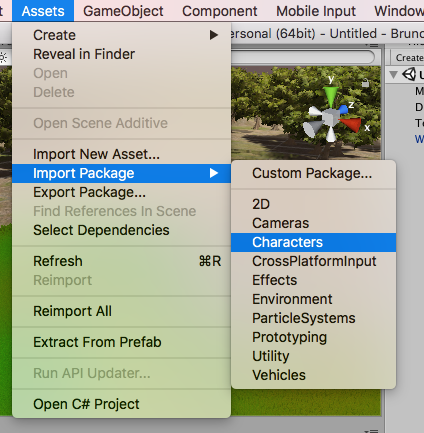
Task: Click the Unity logo scene icon in Hierarchy
Action: [x=409, y=74]
